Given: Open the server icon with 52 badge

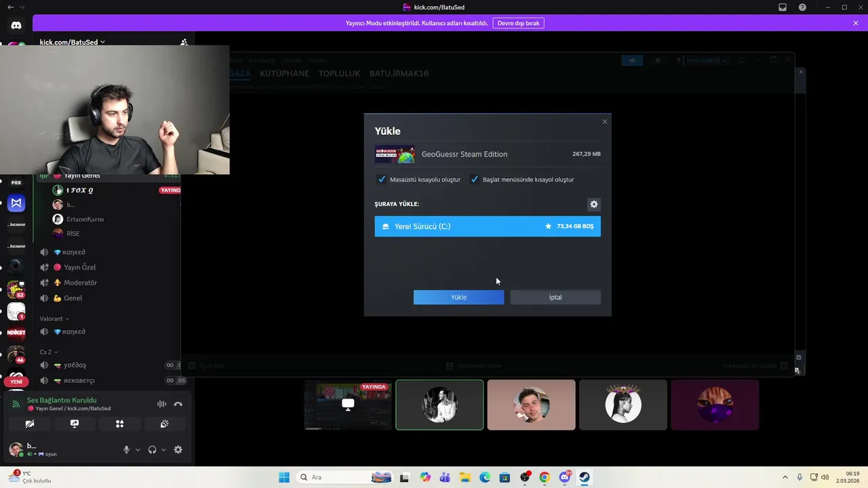Looking at the screenshot, I should (x=16, y=289).
